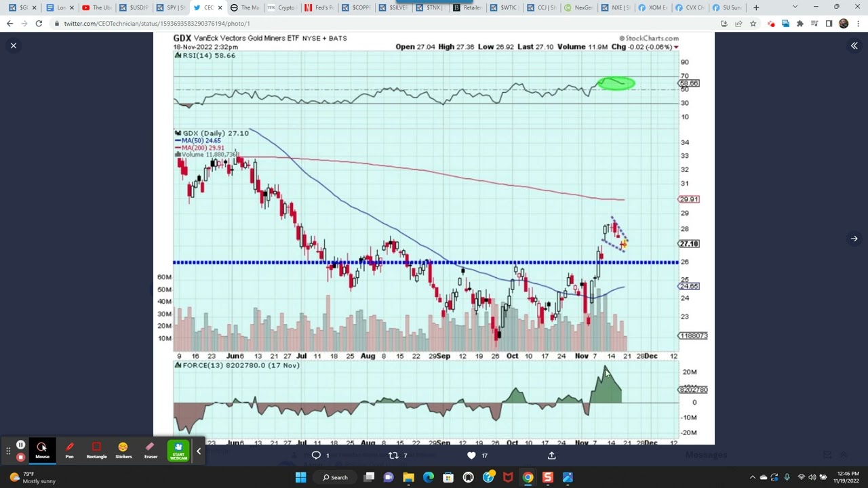Collapse the recorder toolbar with its arrow
The image size is (868, 488).
point(199,451)
